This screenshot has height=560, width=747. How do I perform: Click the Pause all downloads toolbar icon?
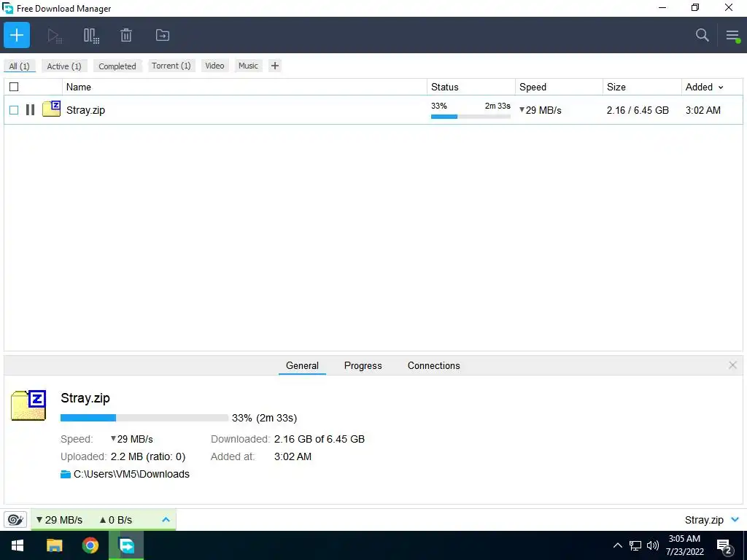(91, 36)
